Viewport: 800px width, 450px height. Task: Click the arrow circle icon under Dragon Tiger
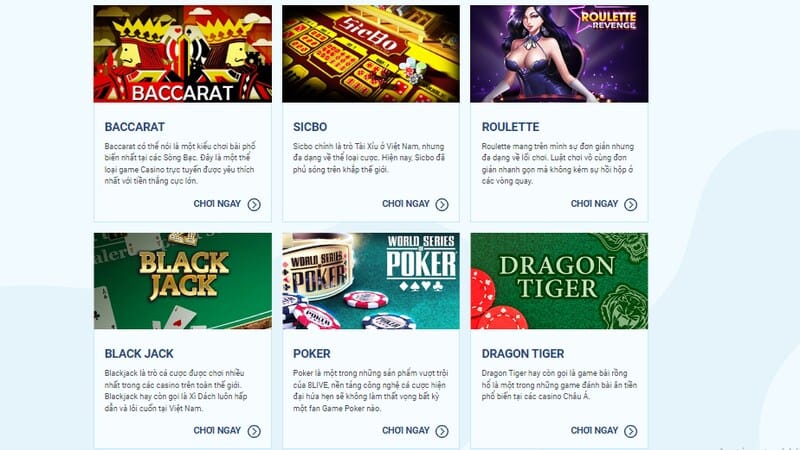point(631,432)
